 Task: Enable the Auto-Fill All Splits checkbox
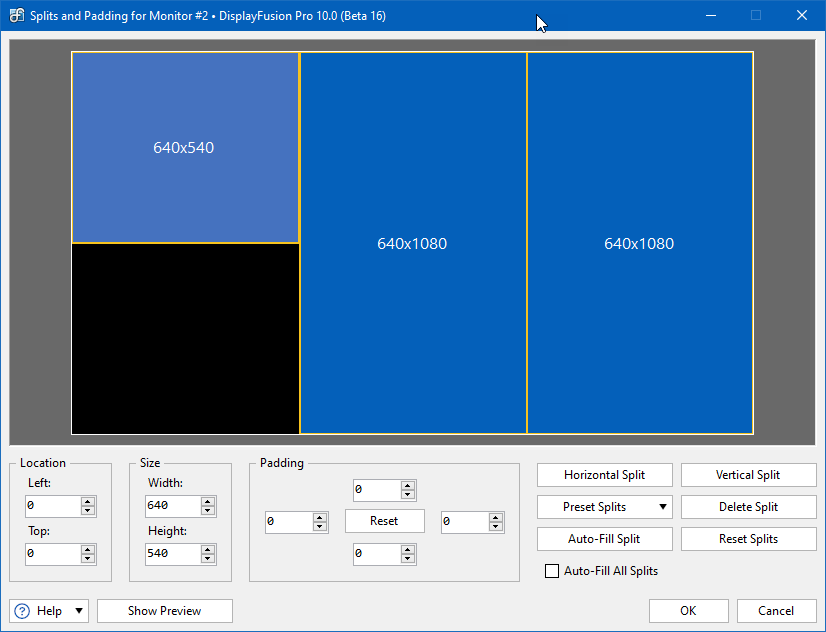pyautogui.click(x=552, y=571)
